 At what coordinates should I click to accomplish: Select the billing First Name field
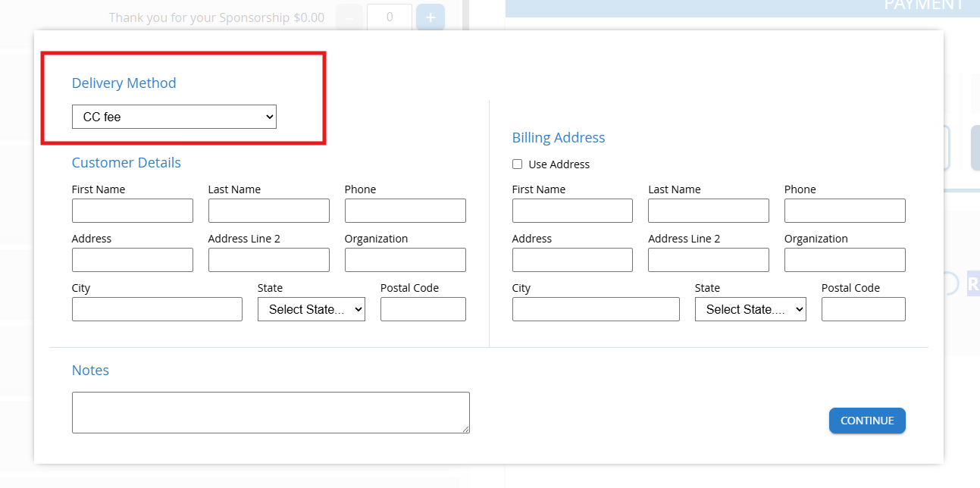point(572,211)
